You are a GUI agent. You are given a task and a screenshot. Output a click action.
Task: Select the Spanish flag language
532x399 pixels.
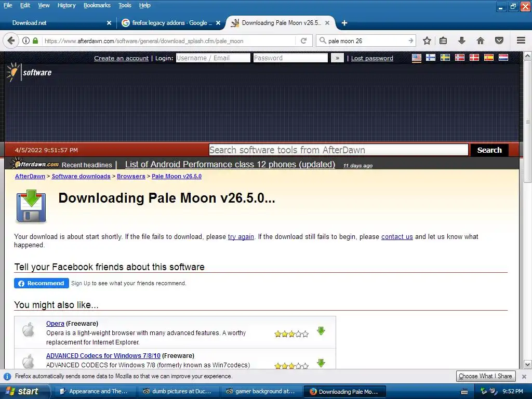(x=489, y=58)
